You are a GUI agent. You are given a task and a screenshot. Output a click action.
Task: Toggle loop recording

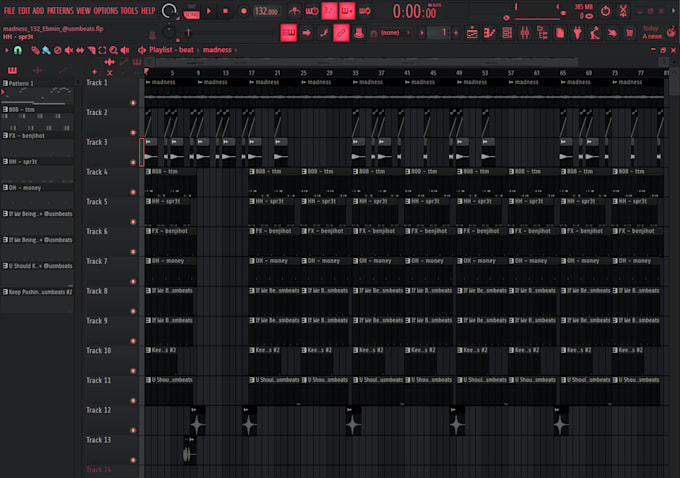[x=365, y=11]
